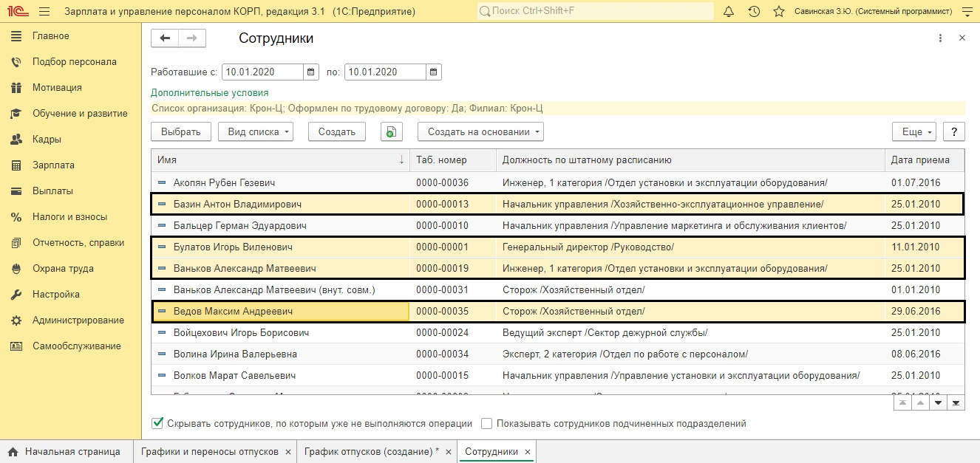Click the notifications bell icon

pyautogui.click(x=729, y=12)
